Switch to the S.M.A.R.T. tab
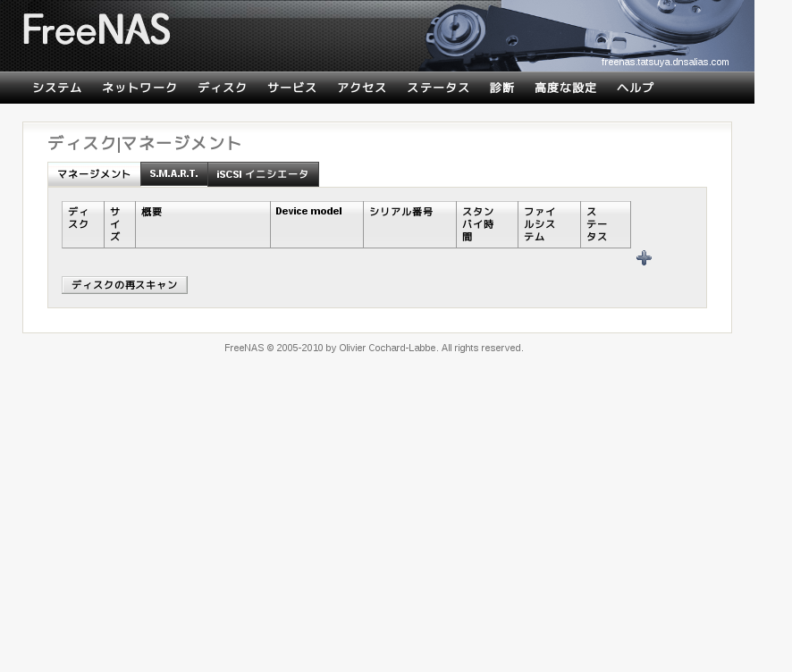The width and height of the screenshot is (792, 672). click(173, 173)
